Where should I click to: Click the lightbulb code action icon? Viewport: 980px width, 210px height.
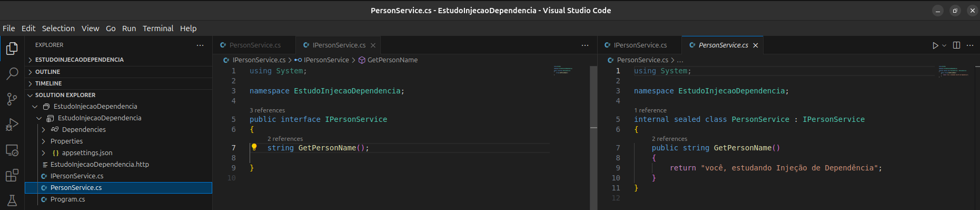click(x=254, y=147)
